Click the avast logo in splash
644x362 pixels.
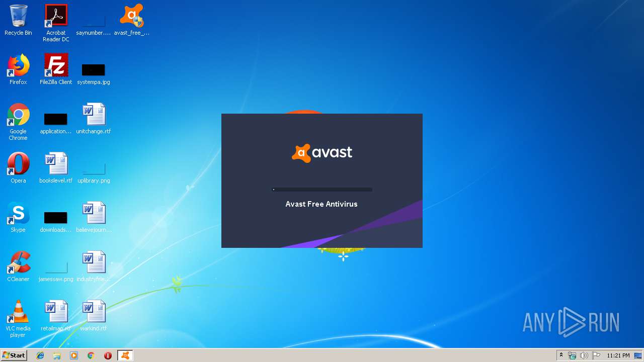[x=322, y=153]
